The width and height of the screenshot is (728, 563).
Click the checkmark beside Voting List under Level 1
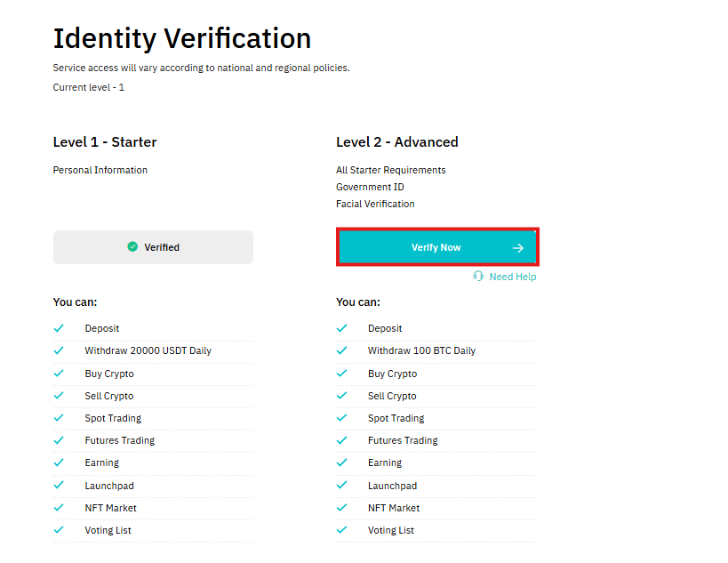click(59, 530)
